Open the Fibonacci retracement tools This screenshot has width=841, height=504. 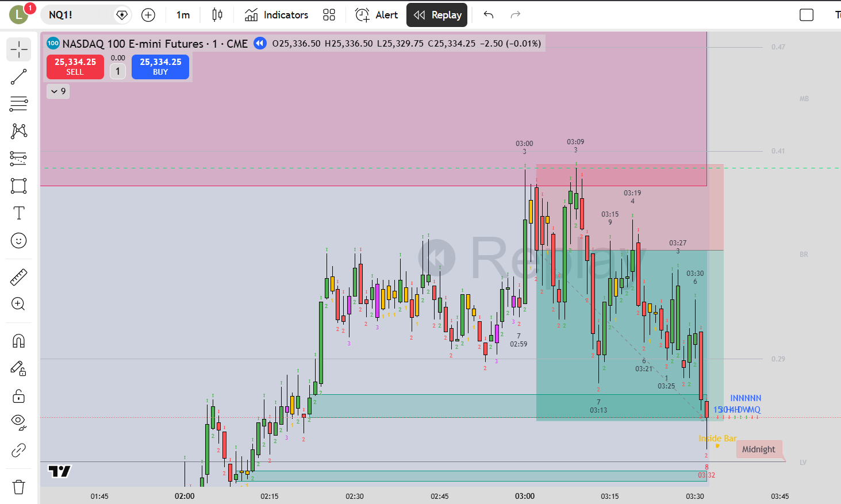tap(19, 104)
